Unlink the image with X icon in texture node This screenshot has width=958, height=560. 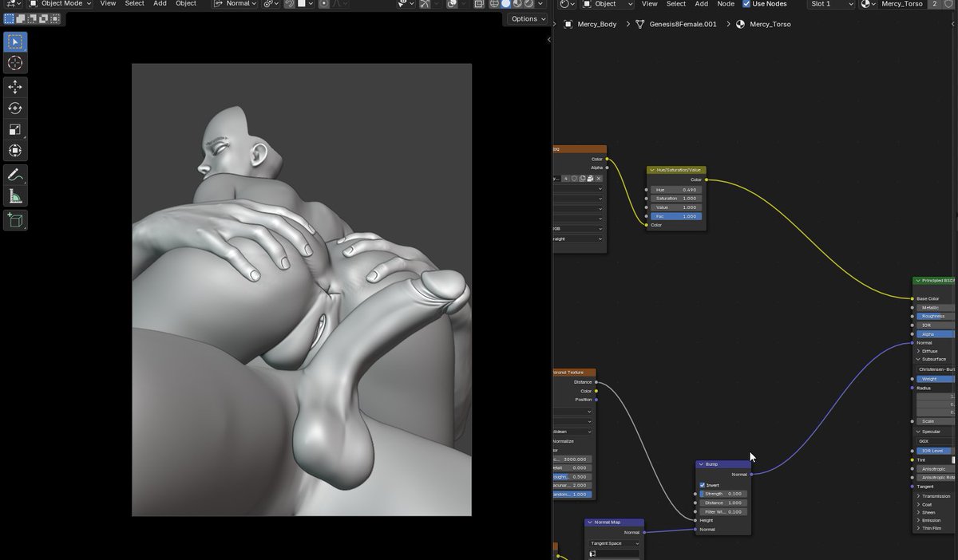click(x=599, y=179)
